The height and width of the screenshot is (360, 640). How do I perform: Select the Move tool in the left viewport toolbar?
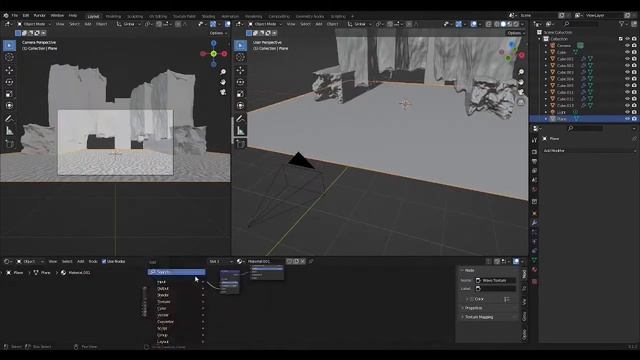[x=9, y=70]
